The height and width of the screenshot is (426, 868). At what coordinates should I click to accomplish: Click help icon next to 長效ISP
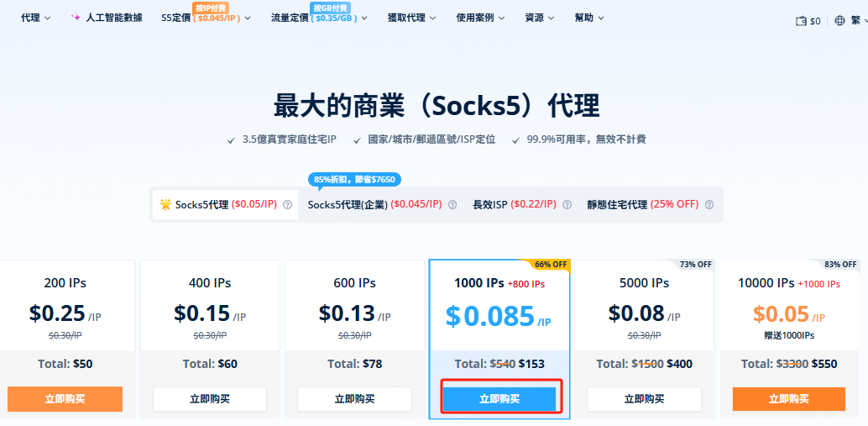pyautogui.click(x=567, y=204)
